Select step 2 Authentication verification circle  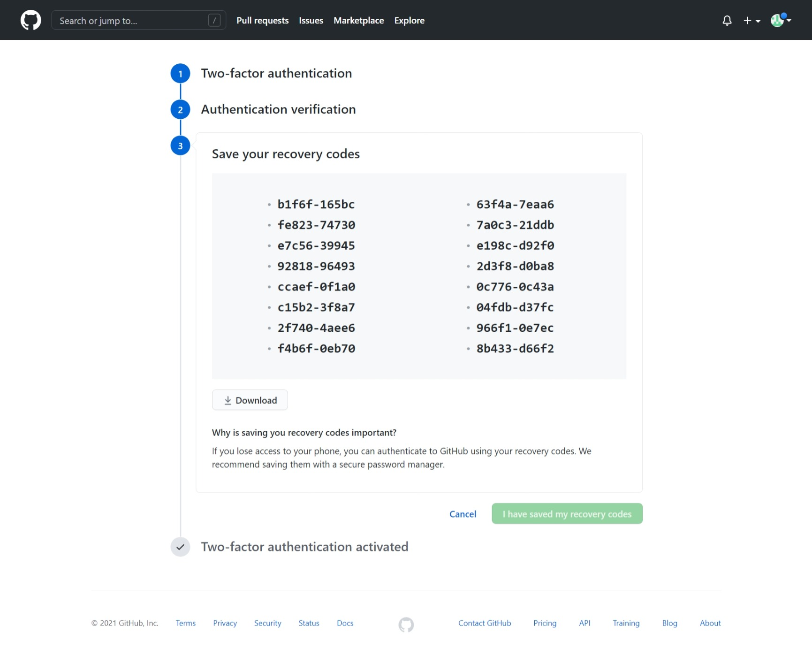180,109
